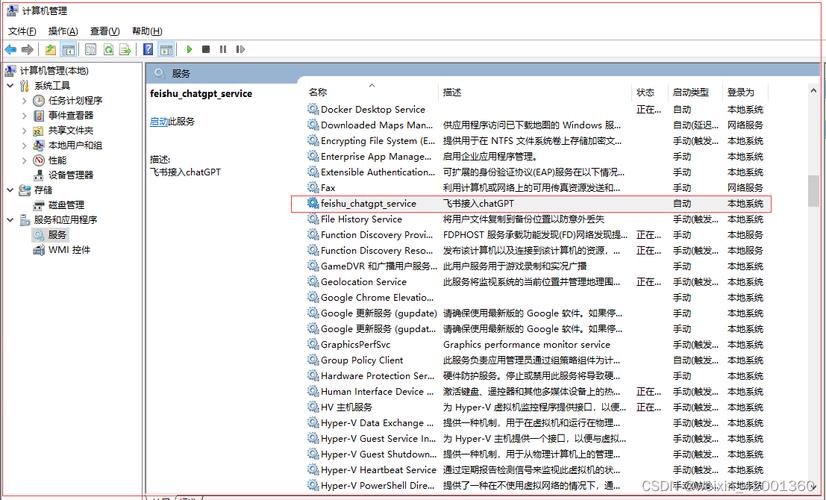Click the Stop service square icon
826x500 pixels.
click(x=206, y=50)
